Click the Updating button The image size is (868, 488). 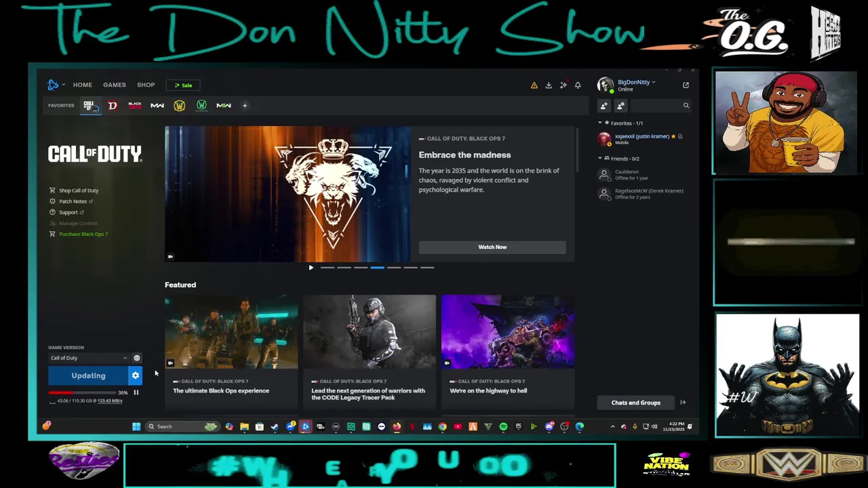88,375
